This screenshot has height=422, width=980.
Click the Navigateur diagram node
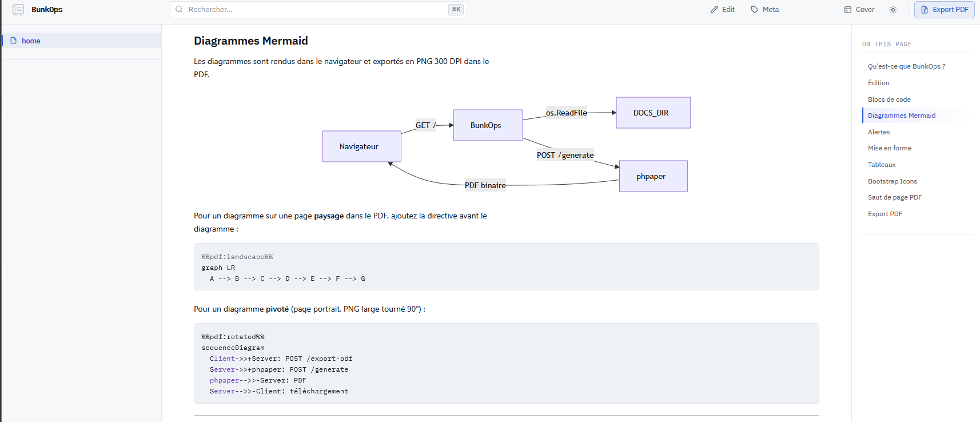(x=361, y=146)
